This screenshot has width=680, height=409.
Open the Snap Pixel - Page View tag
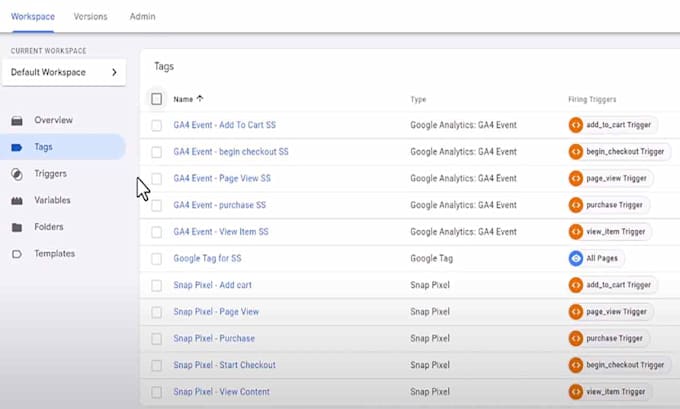pyautogui.click(x=216, y=312)
